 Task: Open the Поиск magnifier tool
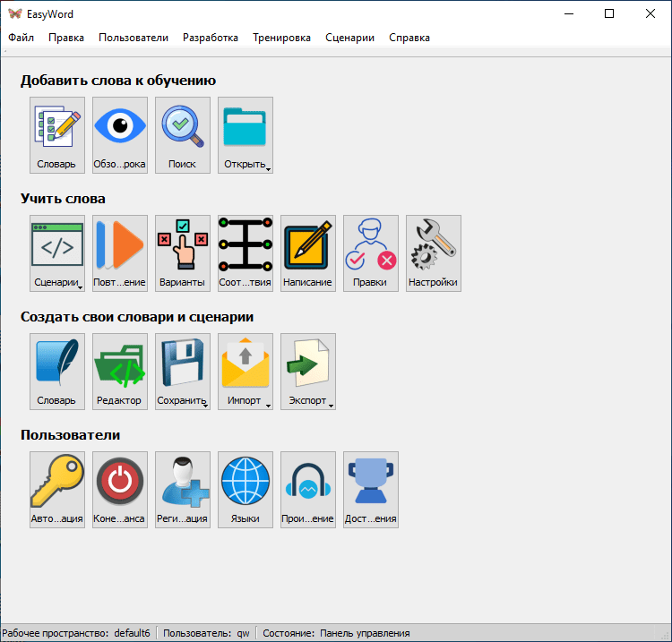click(183, 134)
